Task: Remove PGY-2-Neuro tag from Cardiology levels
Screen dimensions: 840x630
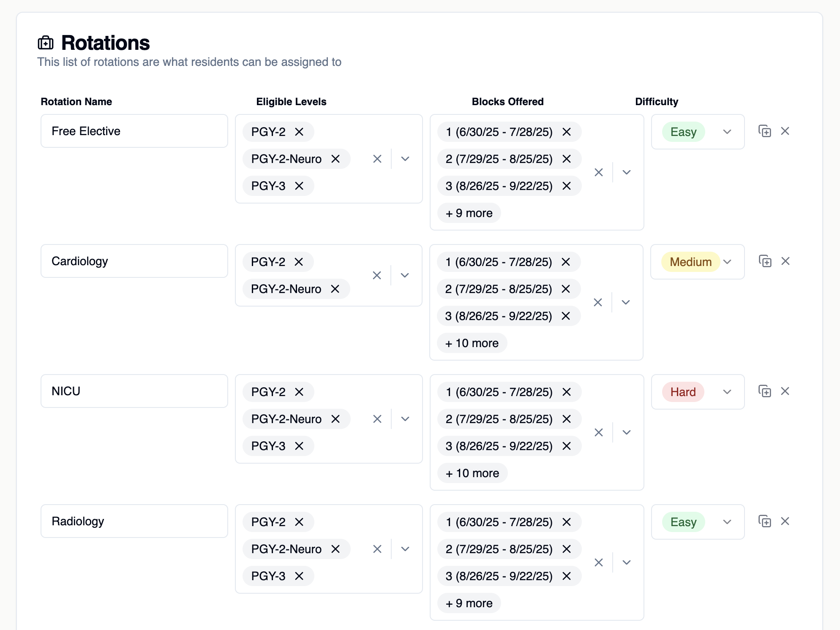Action: pos(335,289)
